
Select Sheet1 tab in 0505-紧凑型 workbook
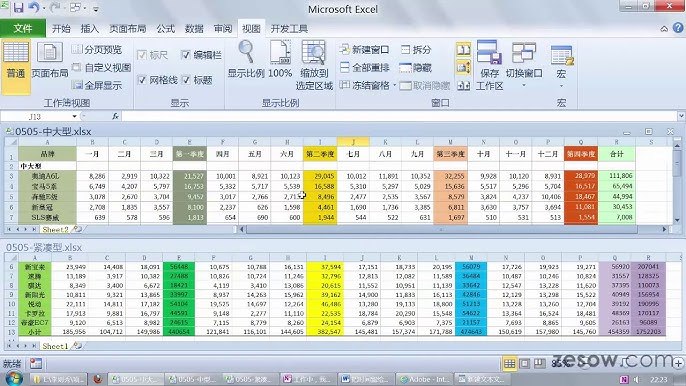[55, 346]
